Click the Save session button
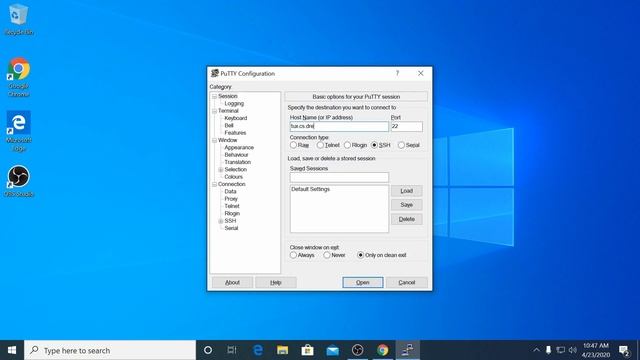 click(407, 205)
